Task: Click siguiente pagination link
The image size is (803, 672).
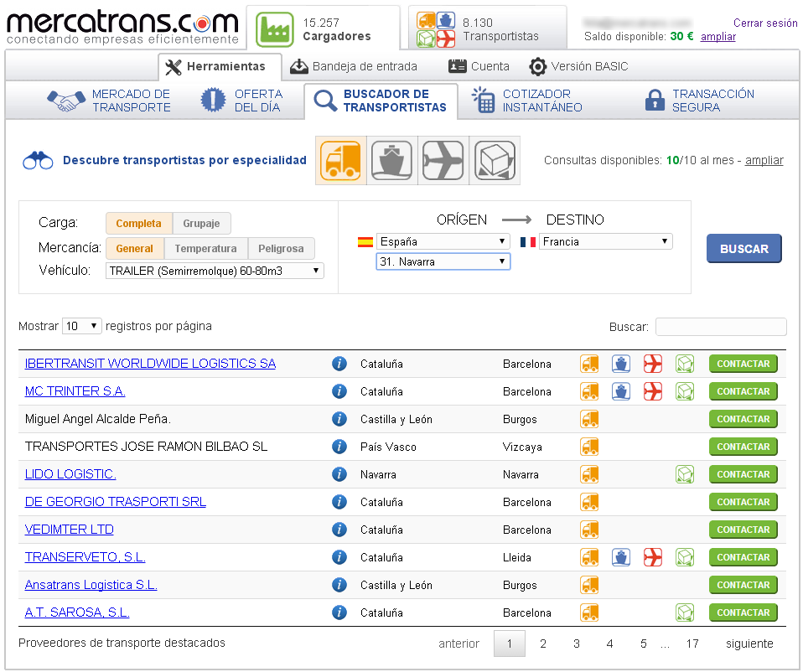Action: click(x=749, y=644)
